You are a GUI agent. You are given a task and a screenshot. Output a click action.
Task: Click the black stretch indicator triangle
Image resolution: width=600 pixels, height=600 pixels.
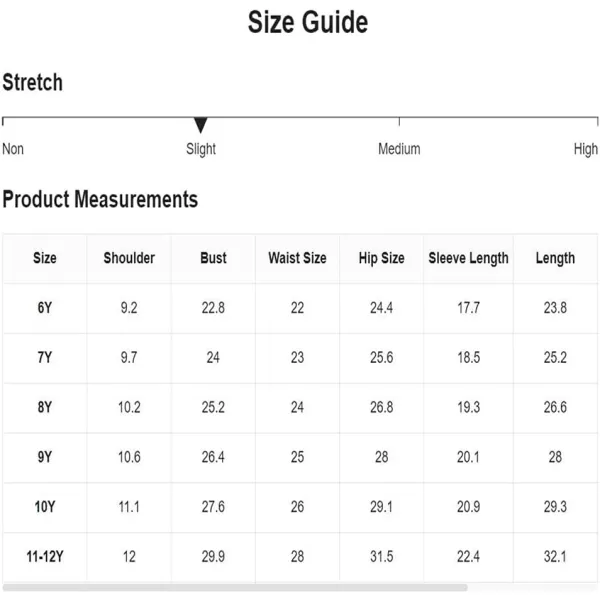pos(201,125)
